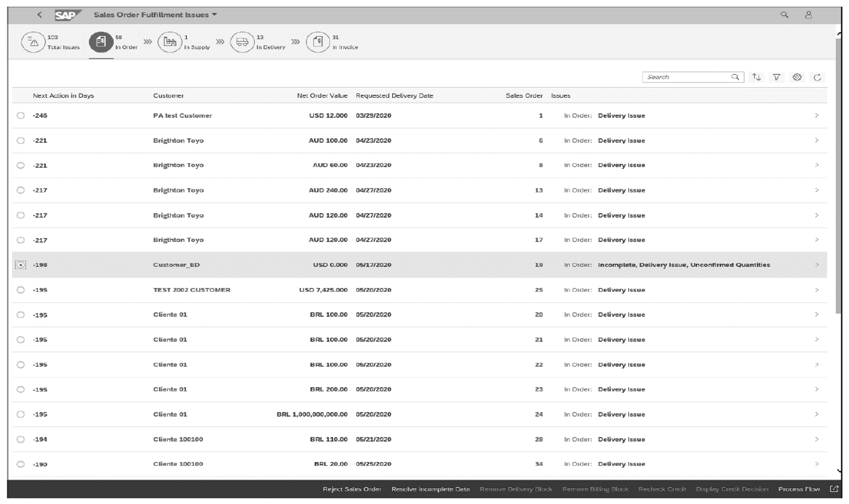Select the radio button for PA test Customer
The width and height of the screenshot is (849, 504).
pyautogui.click(x=21, y=115)
